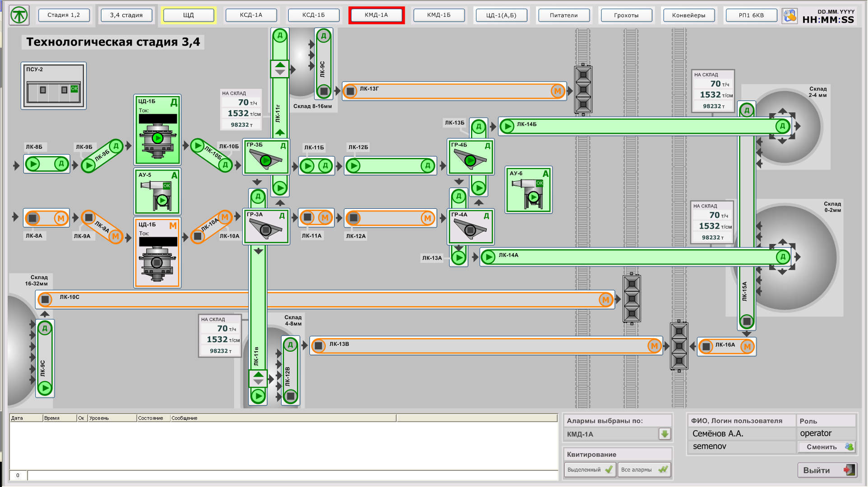Click the ЛК-13А conveyor run icon
The width and height of the screenshot is (868, 487).
point(458,257)
